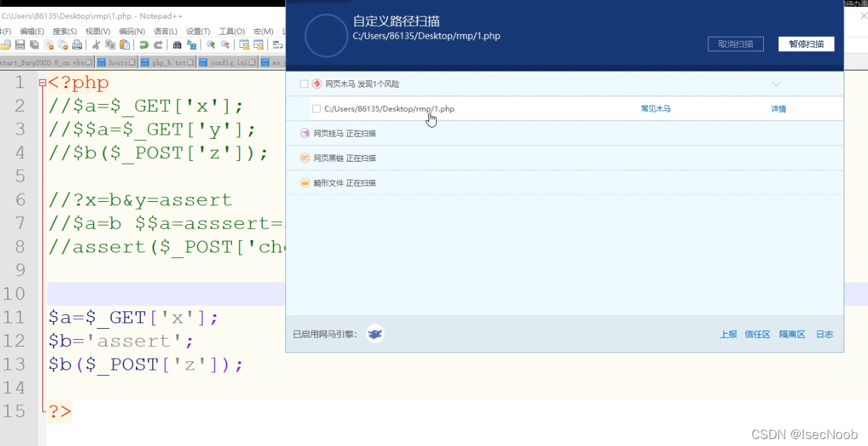Open the 编辑(E) menu

coord(31,31)
